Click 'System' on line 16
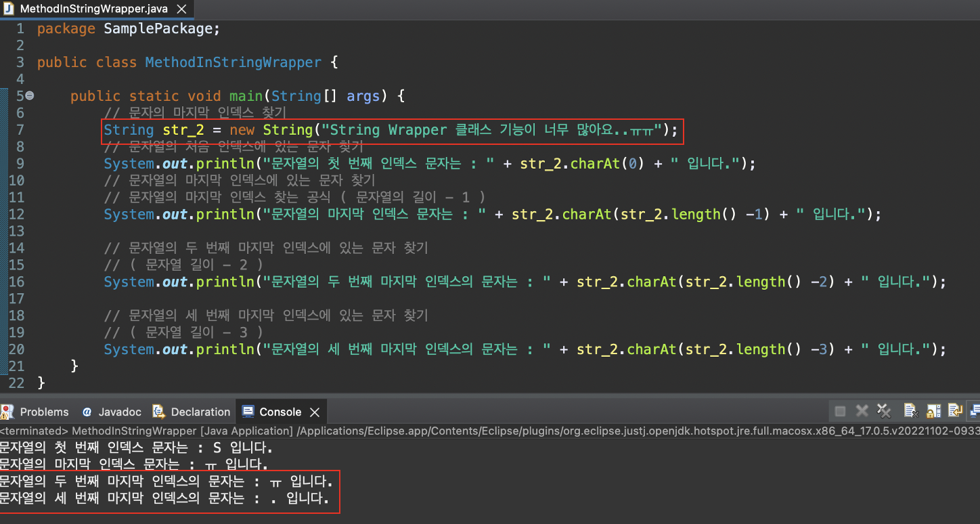The image size is (980, 524). point(129,282)
